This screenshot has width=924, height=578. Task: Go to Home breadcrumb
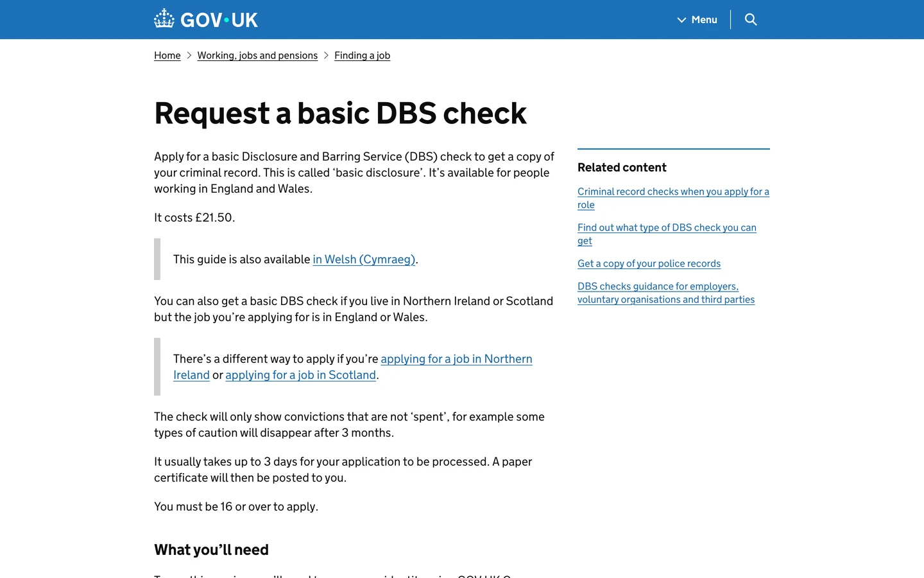(167, 55)
